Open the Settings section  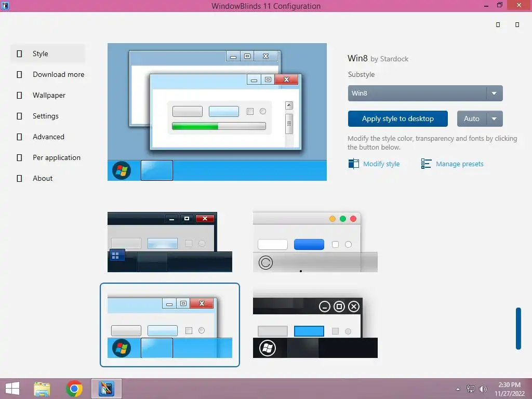point(46,116)
